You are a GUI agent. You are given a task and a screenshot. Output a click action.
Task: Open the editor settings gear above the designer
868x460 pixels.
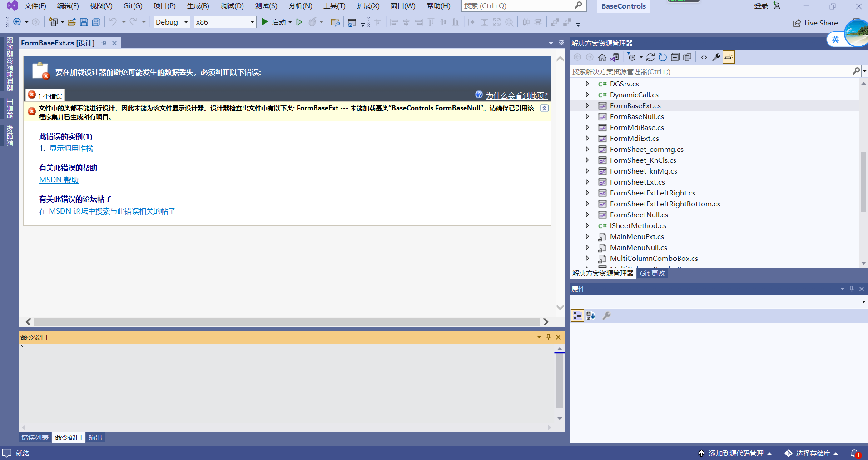point(561,43)
